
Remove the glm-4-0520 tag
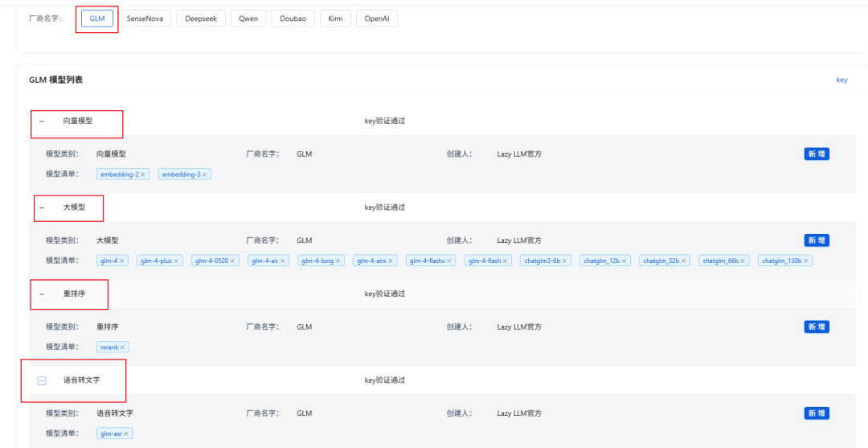[233, 261]
